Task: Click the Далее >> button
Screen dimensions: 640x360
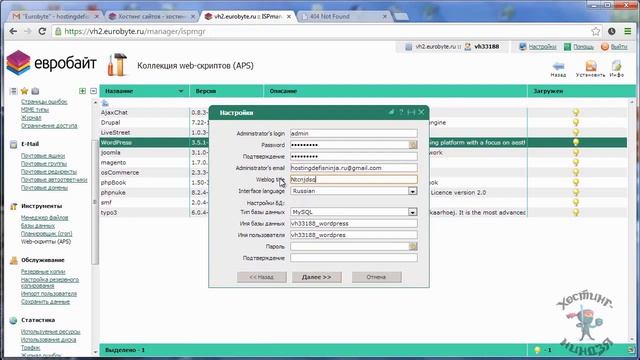Action: tap(317, 277)
